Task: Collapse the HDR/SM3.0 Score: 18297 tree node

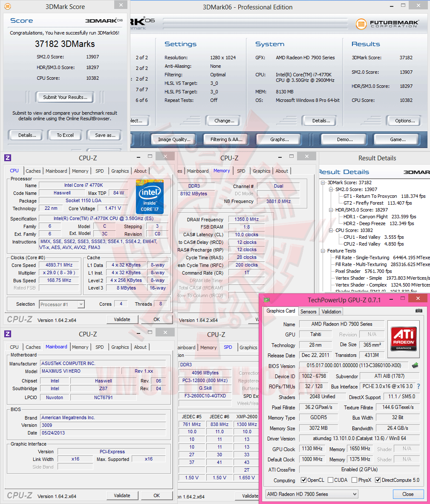Action: 331,210
